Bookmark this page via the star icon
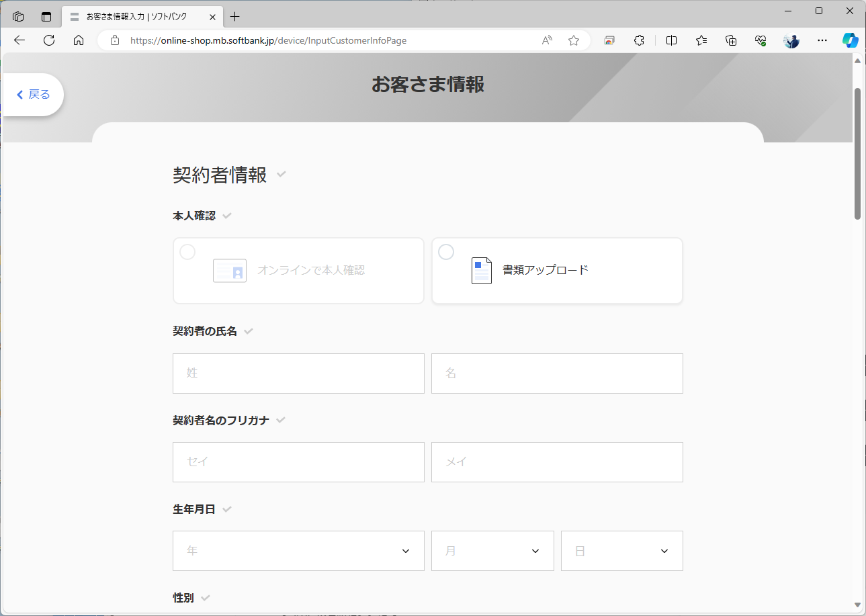This screenshot has width=866, height=616. pos(574,40)
